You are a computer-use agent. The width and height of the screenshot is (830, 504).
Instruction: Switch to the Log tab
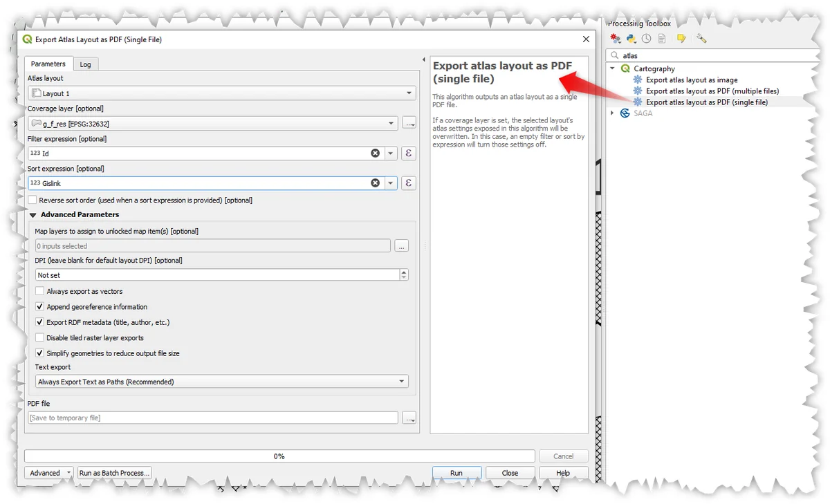pos(85,64)
